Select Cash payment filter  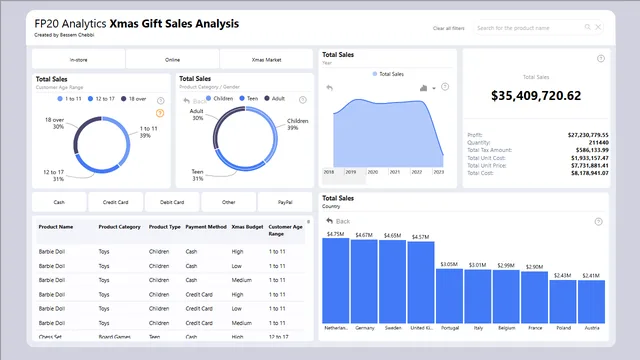(x=59, y=202)
